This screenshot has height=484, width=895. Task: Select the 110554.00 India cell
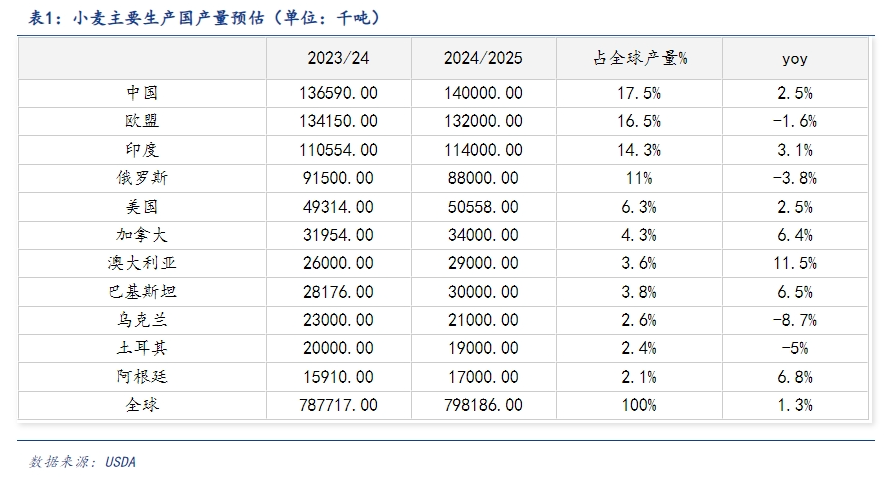click(338, 150)
